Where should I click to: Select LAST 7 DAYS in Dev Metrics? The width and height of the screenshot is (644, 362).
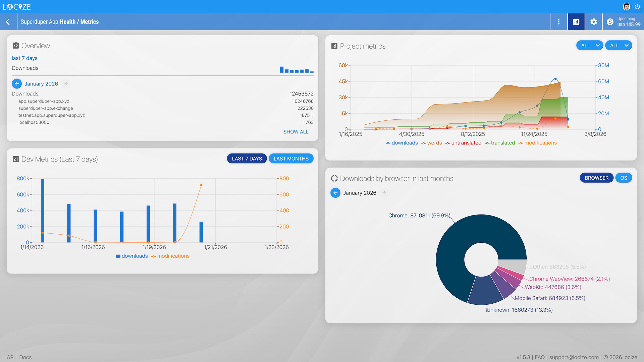tap(247, 158)
